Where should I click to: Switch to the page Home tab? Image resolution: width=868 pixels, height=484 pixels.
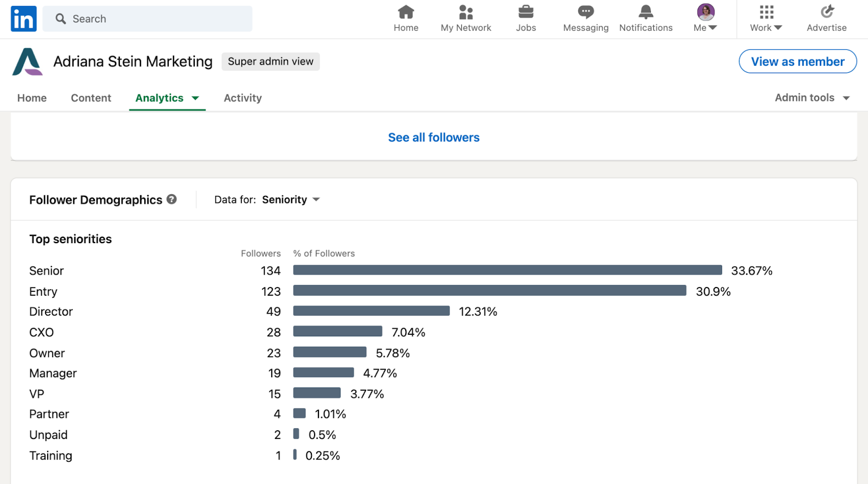pyautogui.click(x=32, y=98)
